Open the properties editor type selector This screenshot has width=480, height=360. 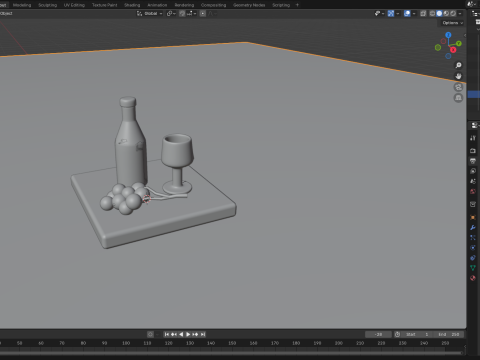(x=475, y=125)
